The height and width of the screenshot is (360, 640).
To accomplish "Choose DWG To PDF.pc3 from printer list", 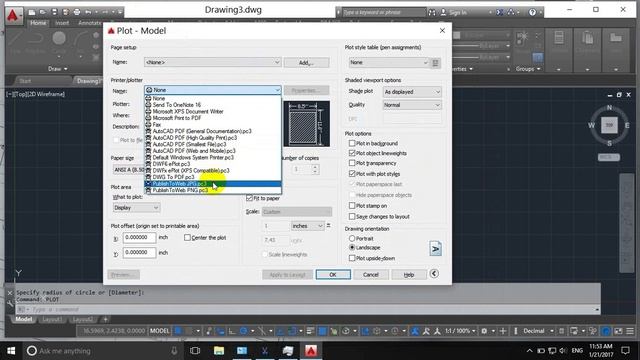I will (x=213, y=177).
